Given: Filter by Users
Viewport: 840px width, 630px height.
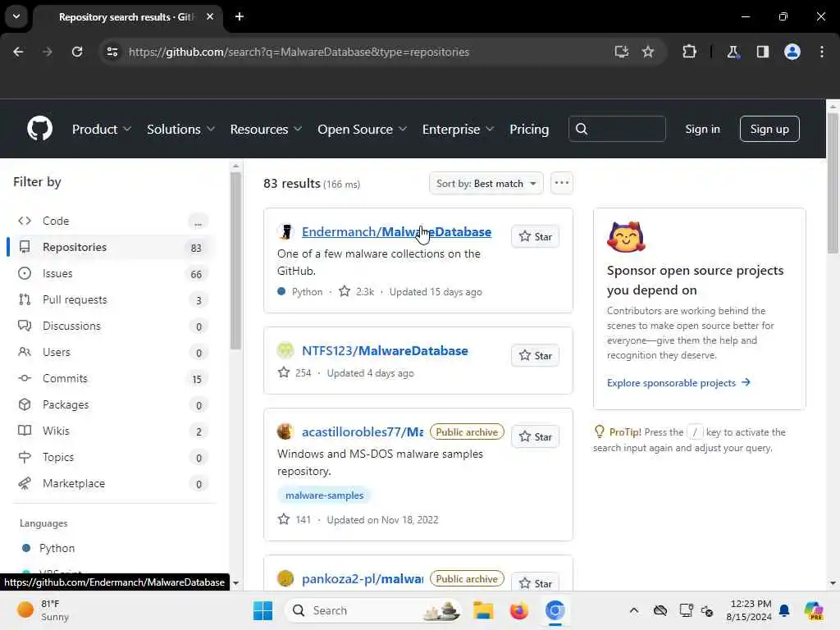Looking at the screenshot, I should click(x=112, y=352).
